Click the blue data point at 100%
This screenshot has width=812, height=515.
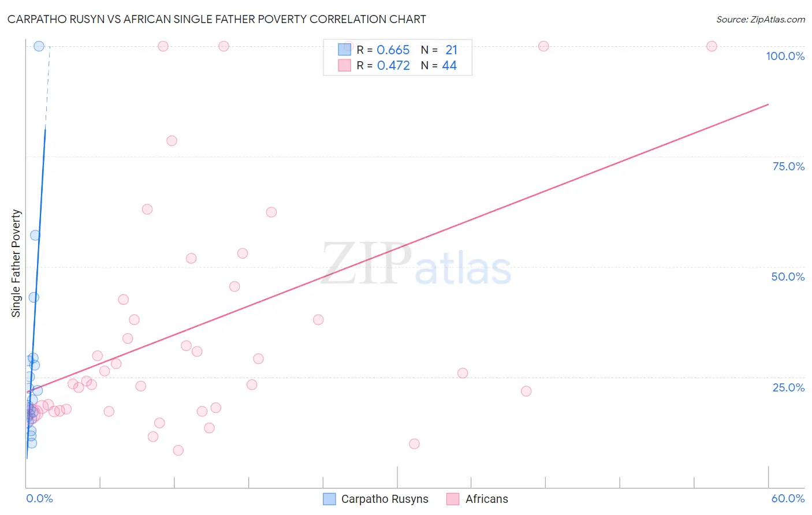[39, 46]
